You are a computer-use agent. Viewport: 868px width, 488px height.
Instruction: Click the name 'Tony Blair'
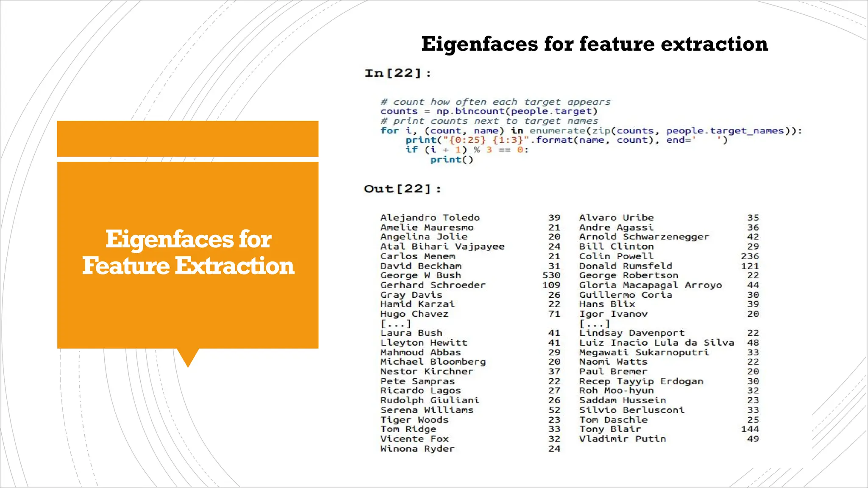[x=610, y=429]
